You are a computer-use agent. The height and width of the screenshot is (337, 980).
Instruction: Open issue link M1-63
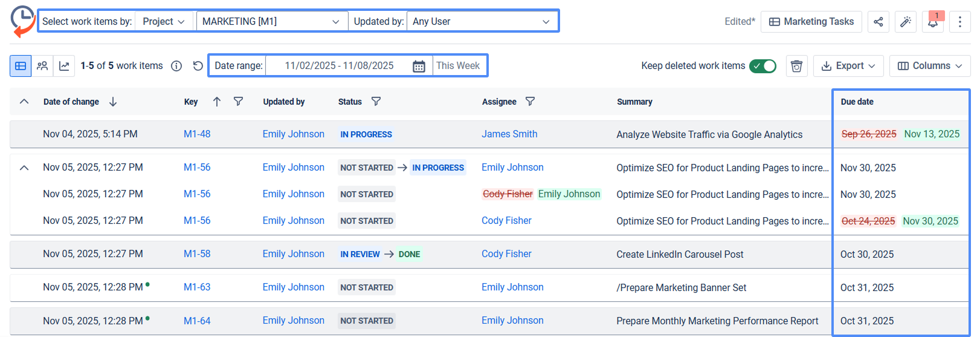[197, 287]
